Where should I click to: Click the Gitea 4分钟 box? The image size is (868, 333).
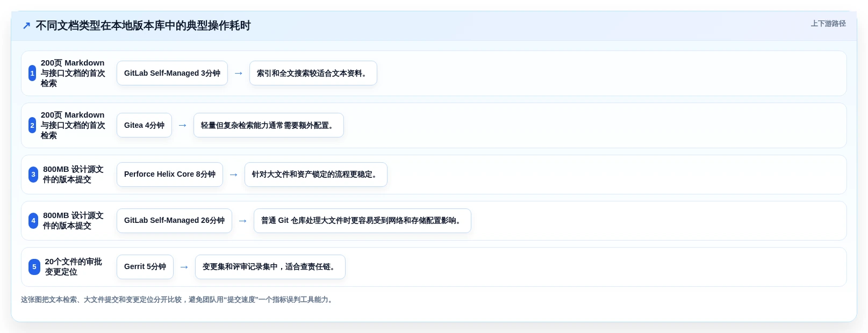(x=144, y=125)
